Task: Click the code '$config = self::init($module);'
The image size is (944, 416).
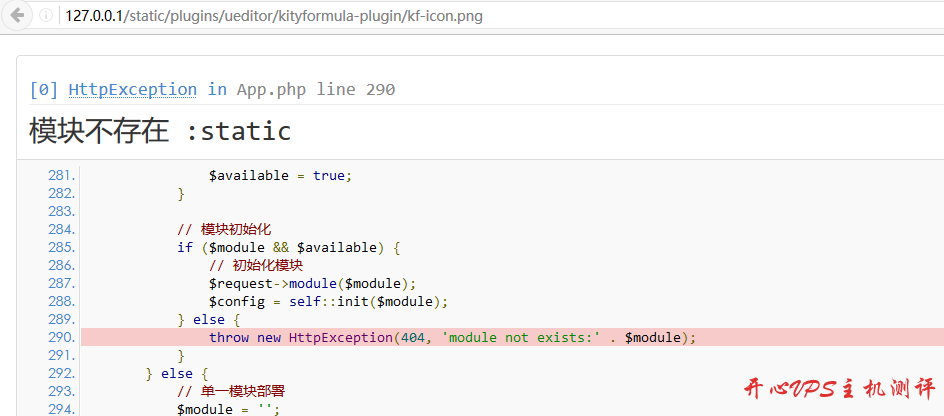Action: [x=329, y=302]
